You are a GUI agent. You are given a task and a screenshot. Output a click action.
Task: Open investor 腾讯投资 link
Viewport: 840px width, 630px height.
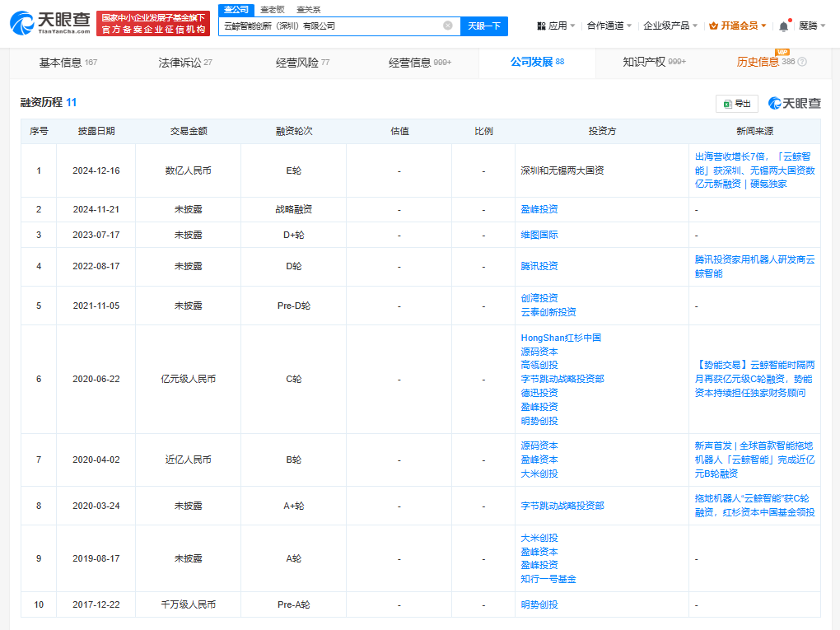tap(539, 266)
